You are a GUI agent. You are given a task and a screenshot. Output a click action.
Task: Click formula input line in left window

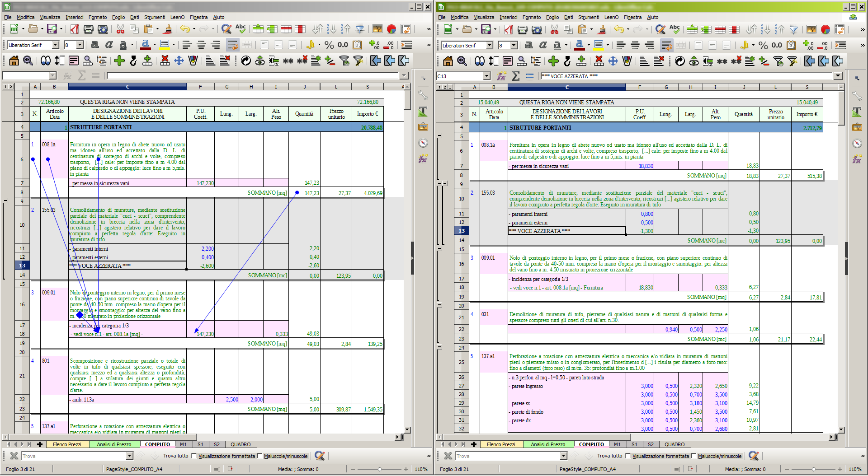pyautogui.click(x=252, y=76)
